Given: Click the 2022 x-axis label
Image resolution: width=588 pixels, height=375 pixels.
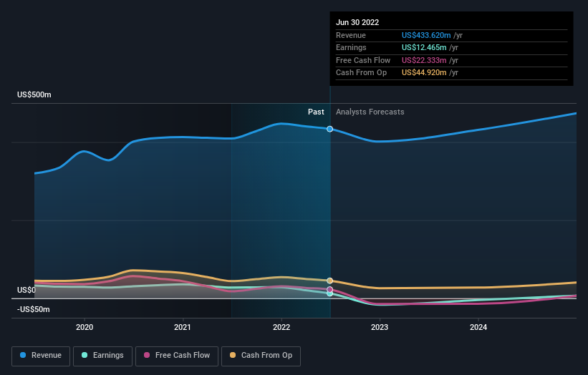Looking at the screenshot, I should [x=281, y=327].
